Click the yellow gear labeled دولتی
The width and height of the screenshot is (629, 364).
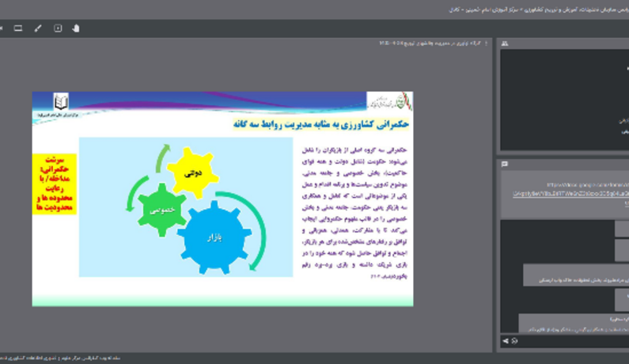pos(193,173)
